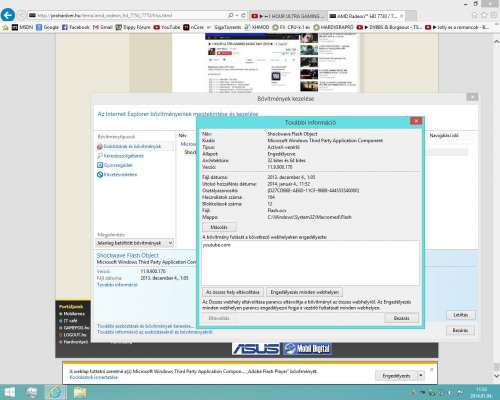Click the ASUS banner on the page
The image size is (500, 400).
coord(256,349)
